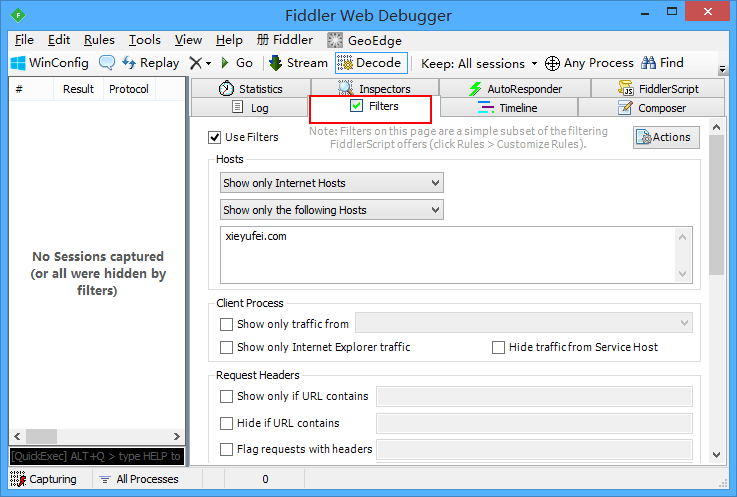Expand Show only Internet Hosts dropdown
Viewport: 737px width, 497px height.
point(331,183)
